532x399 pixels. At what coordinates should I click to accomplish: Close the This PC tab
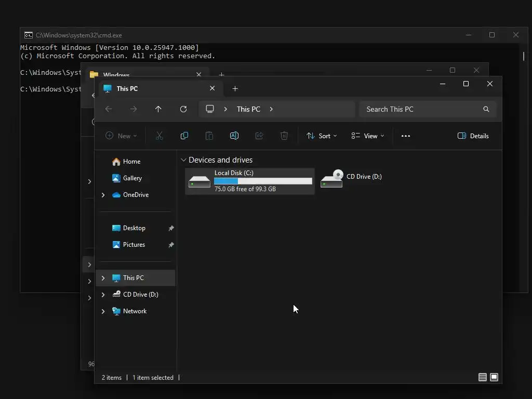pos(212,88)
